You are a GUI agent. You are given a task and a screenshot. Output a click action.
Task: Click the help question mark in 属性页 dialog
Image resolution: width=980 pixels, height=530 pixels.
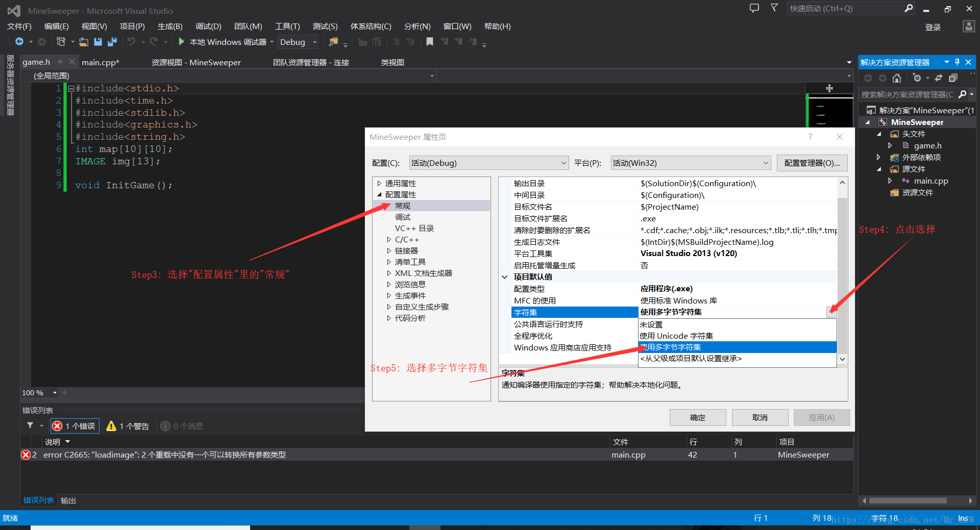810,137
